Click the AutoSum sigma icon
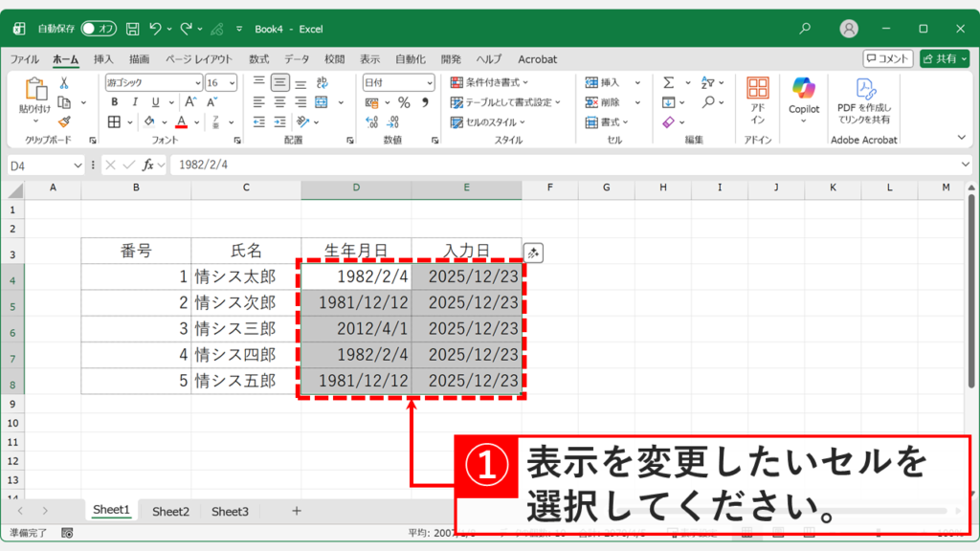The height and width of the screenshot is (551, 980). [668, 82]
